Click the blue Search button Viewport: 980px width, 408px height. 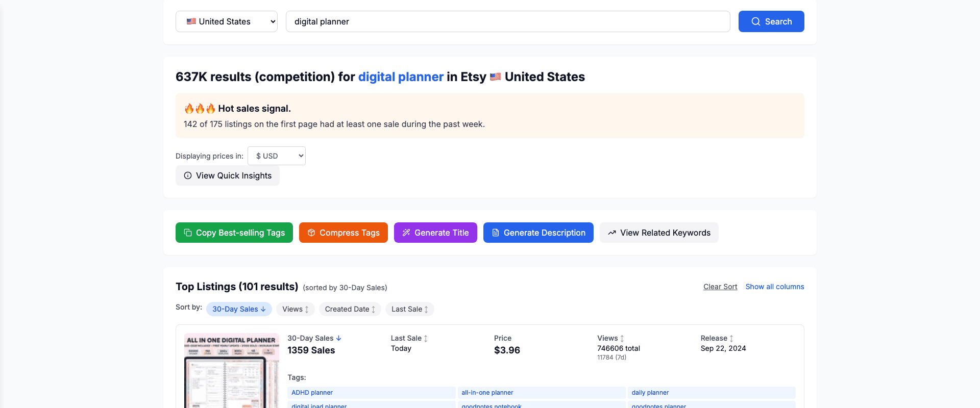771,21
